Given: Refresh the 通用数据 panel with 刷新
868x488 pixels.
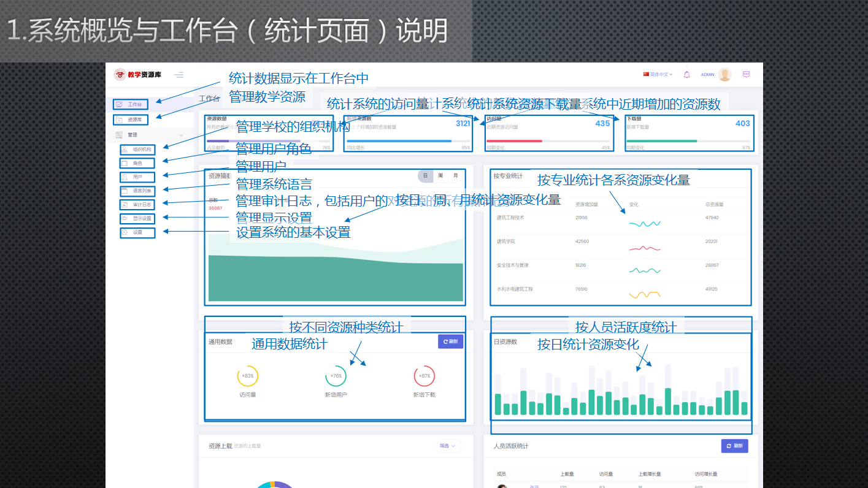Looking at the screenshot, I should 450,341.
